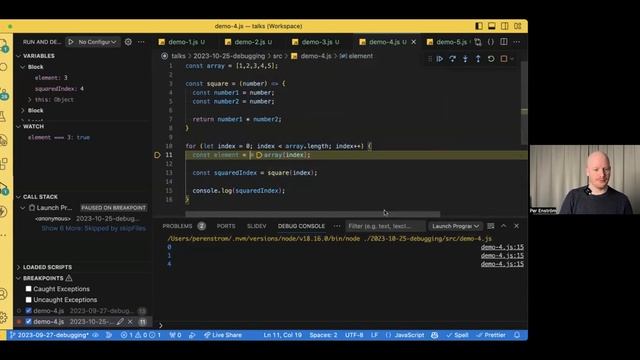
Task: Focus the debug console filter input
Action: click(385, 226)
